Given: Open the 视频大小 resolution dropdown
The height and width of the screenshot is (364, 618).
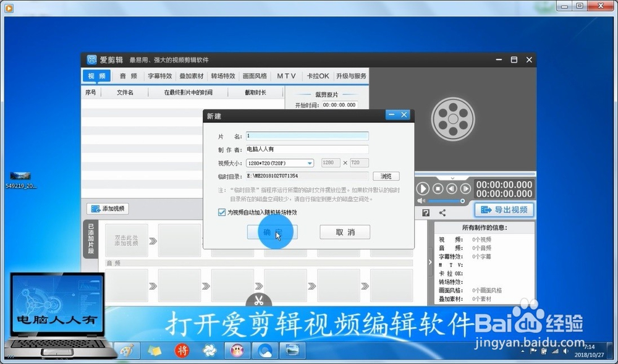Looking at the screenshot, I should (280, 163).
